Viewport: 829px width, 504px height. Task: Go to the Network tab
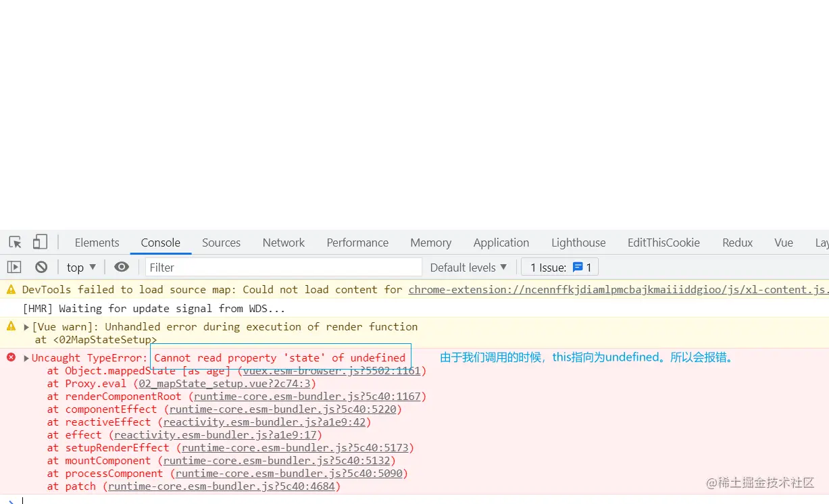point(284,243)
